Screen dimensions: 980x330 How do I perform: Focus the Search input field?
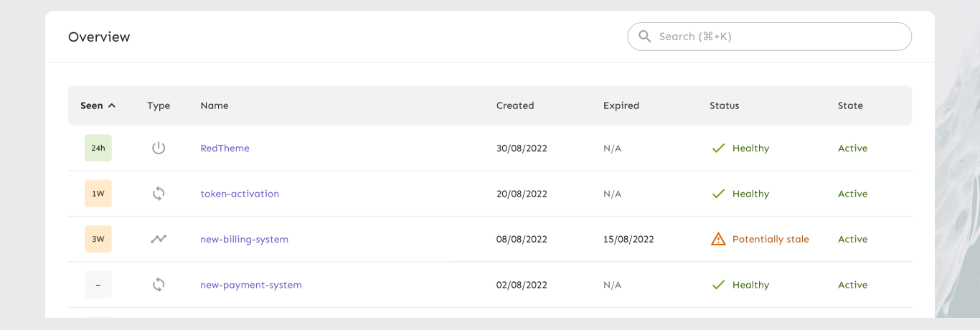(x=775, y=37)
